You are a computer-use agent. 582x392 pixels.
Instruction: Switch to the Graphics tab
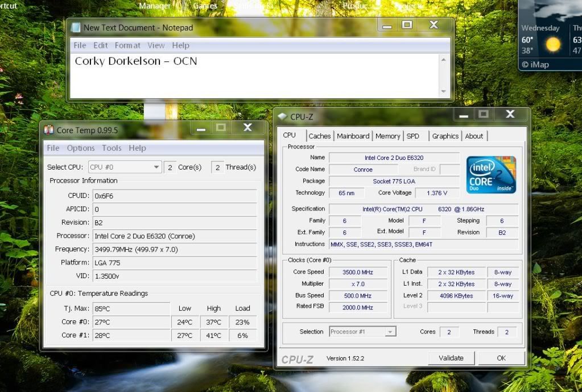[445, 136]
